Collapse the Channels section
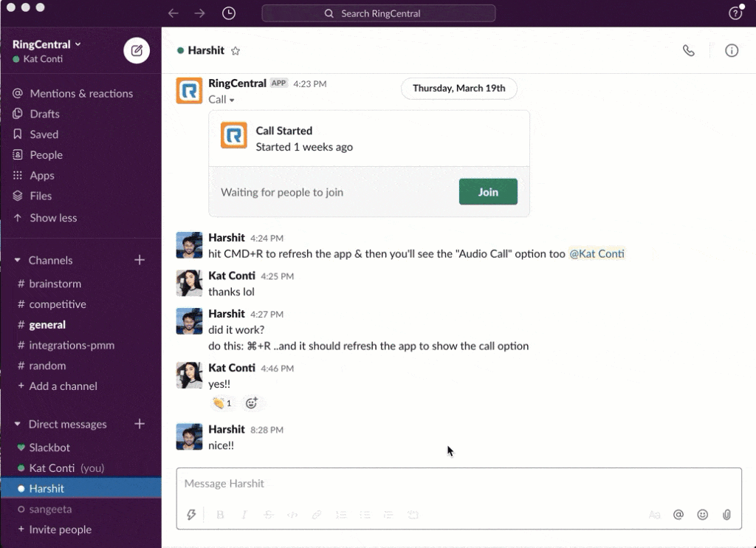The height and width of the screenshot is (548, 756). tap(18, 261)
